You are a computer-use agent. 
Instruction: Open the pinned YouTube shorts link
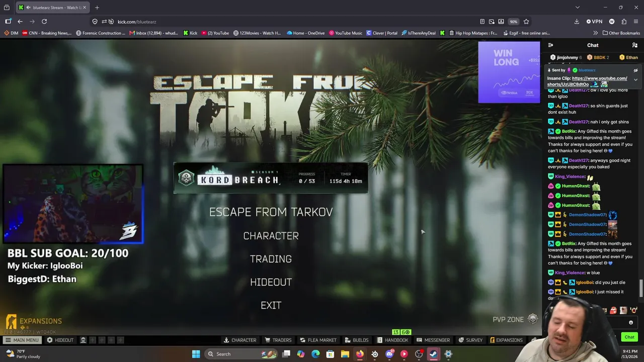click(x=587, y=81)
